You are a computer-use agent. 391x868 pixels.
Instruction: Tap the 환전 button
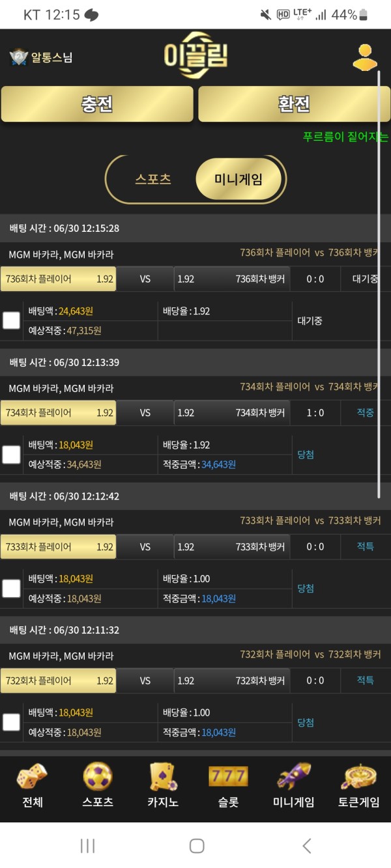coord(295,104)
